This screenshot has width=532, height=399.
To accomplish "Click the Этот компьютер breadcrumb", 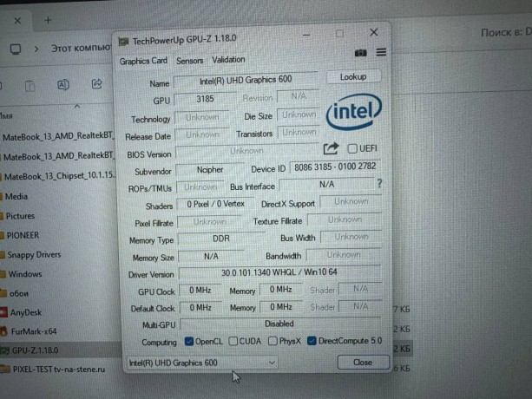I will [81, 48].
